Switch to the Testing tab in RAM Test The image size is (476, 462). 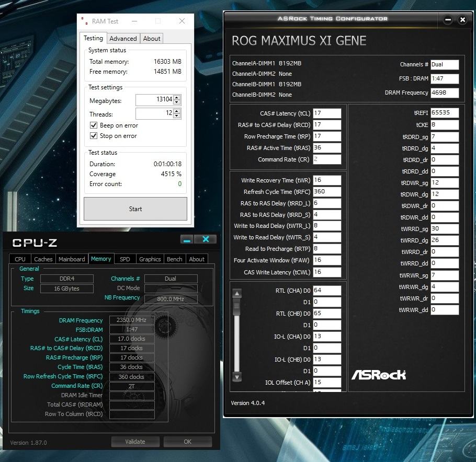coord(93,38)
